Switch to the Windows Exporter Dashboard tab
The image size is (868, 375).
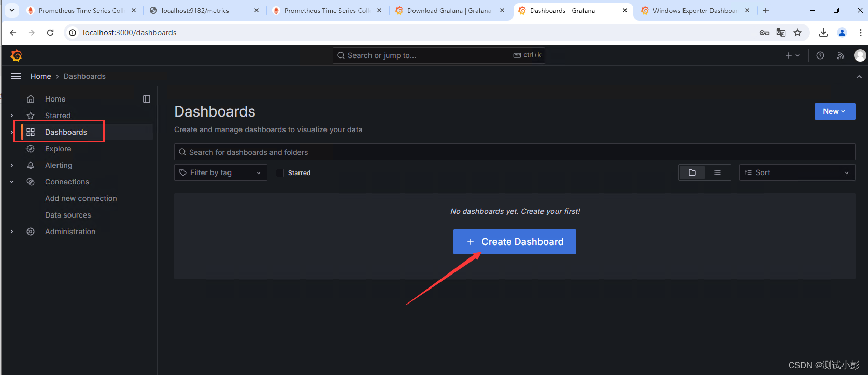point(694,10)
